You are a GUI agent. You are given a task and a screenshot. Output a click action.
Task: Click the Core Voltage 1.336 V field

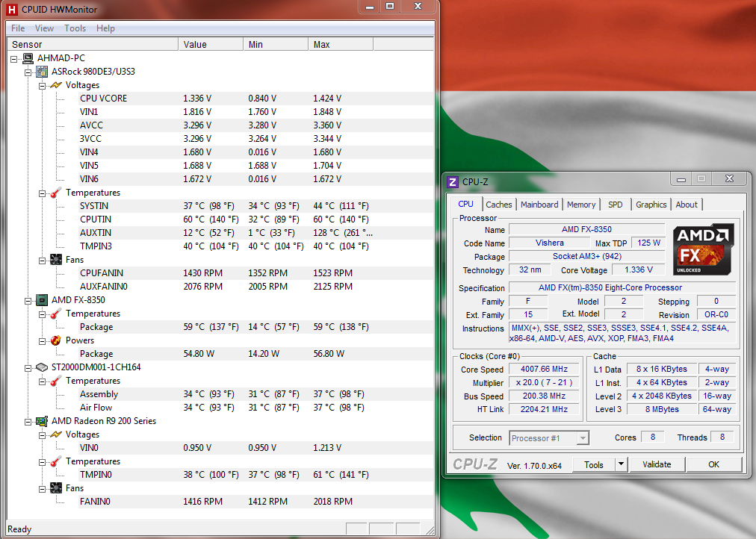tap(639, 269)
